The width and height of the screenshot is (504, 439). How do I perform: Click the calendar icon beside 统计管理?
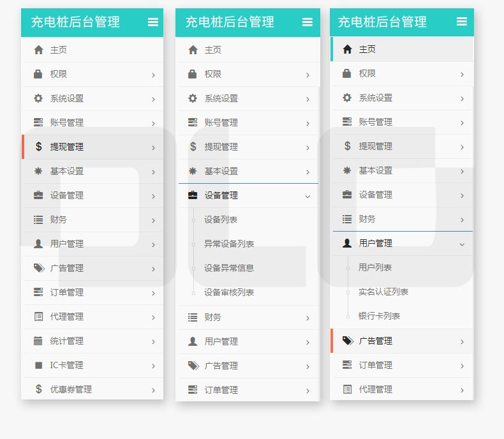[x=38, y=341]
